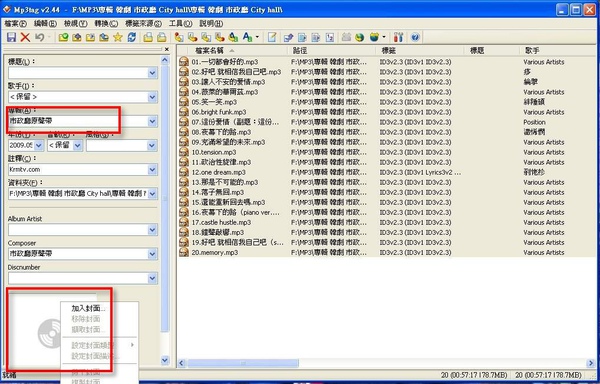Viewport: 600px width, 384px height.
Task: Click into the Discnumber input field
Action: [x=78, y=278]
